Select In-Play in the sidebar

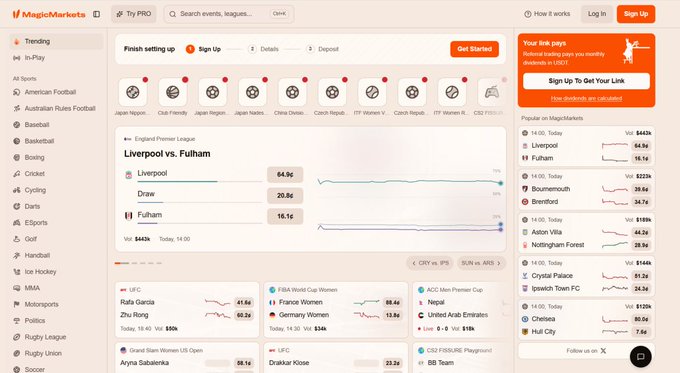pos(56,58)
